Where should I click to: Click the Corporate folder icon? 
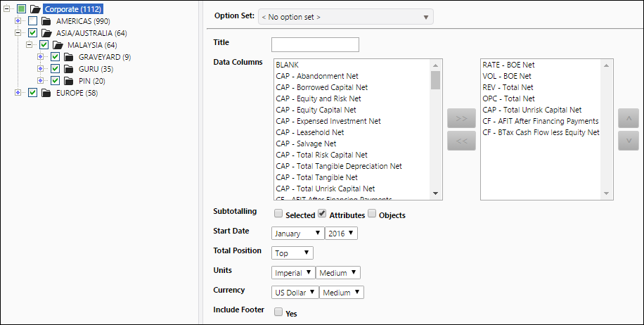[x=35, y=9]
